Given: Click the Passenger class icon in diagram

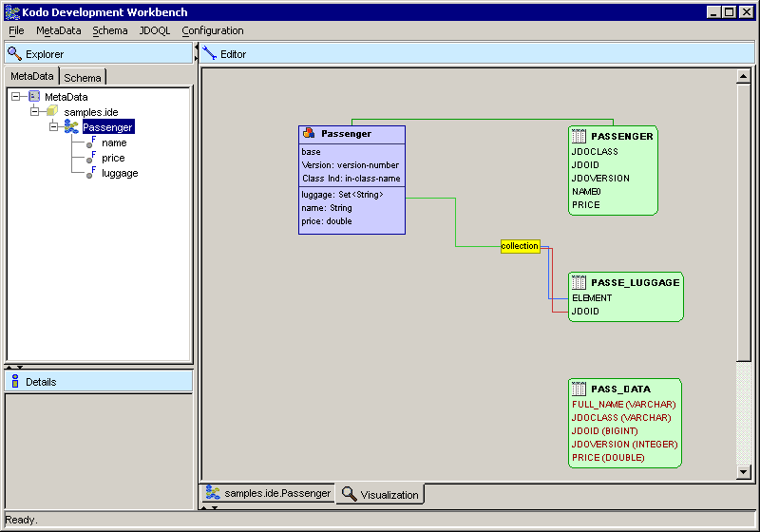Looking at the screenshot, I should [x=309, y=134].
